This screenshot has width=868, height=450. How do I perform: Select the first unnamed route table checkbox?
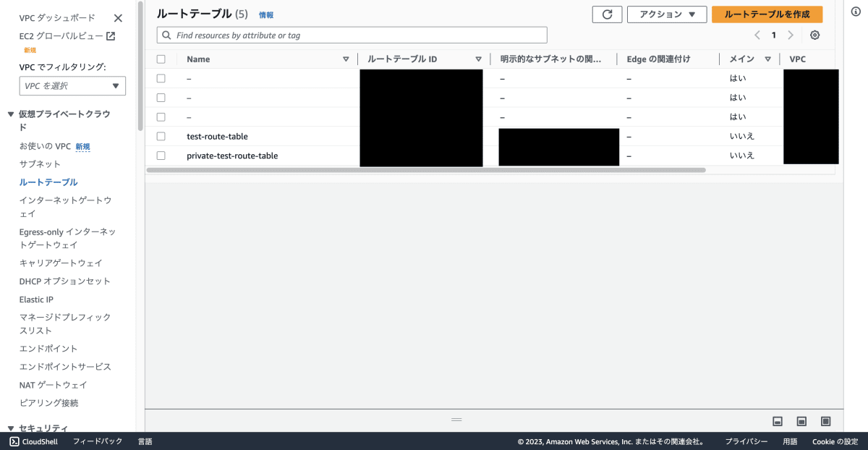point(161,78)
